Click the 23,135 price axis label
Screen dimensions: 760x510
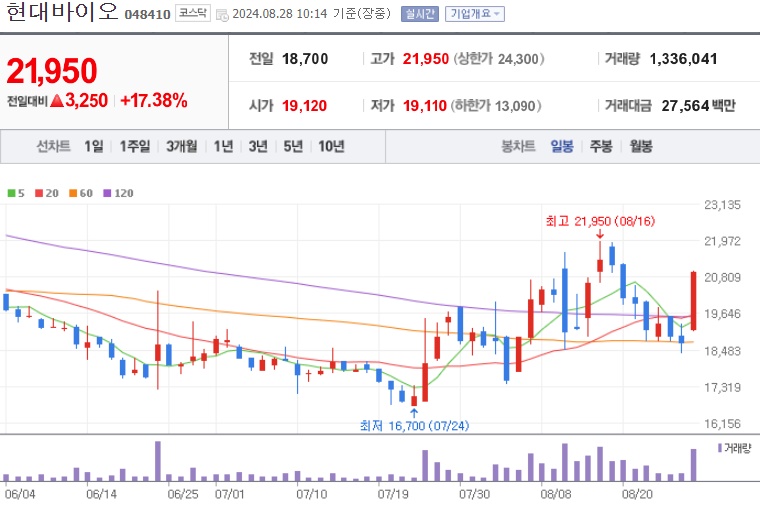tap(722, 205)
